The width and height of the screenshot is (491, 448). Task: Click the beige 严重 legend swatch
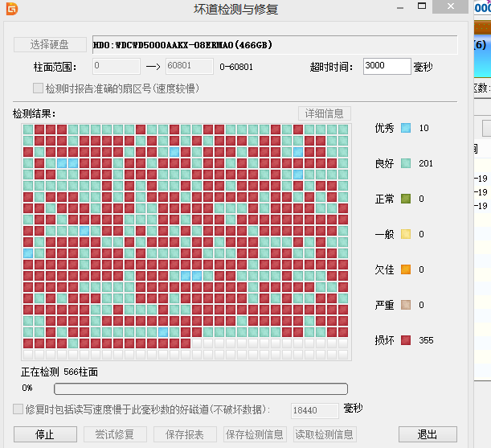pos(406,305)
